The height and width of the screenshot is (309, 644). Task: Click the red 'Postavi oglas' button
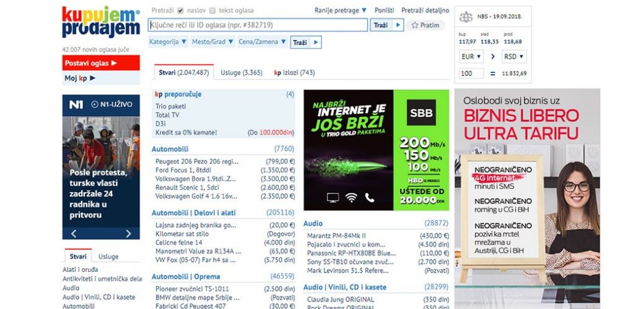(101, 63)
